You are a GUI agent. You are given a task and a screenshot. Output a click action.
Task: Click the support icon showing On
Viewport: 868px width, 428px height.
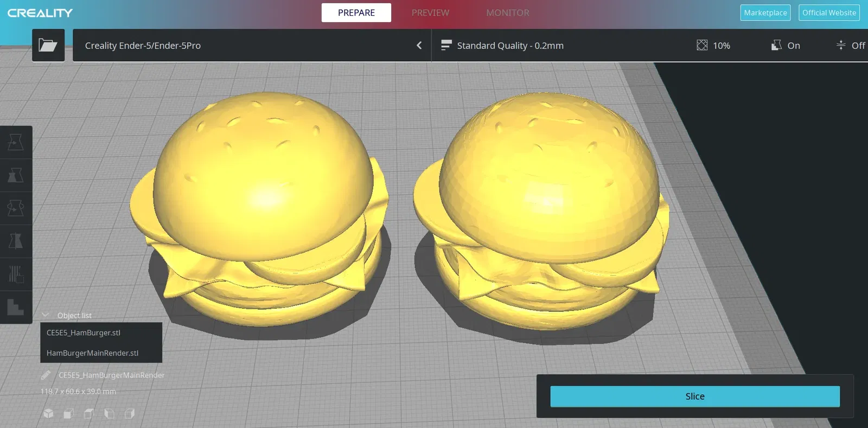point(776,45)
